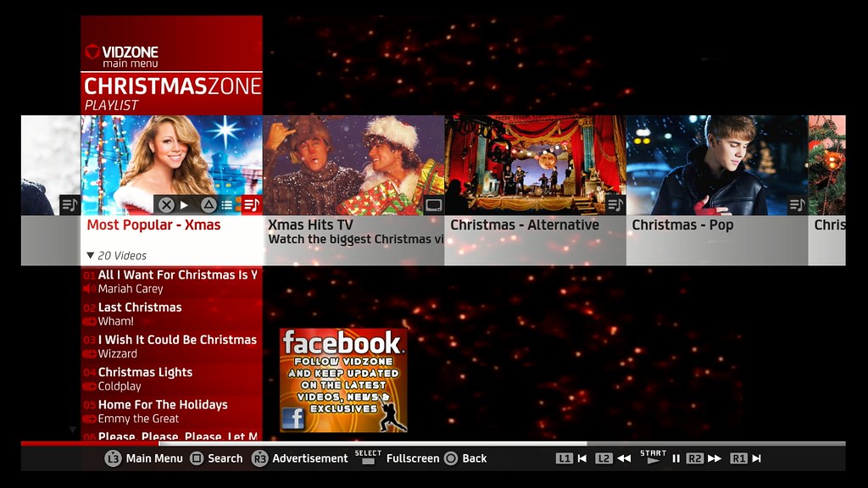Click the triangle button icon on Most Popular card
868x488 pixels.
point(209,205)
